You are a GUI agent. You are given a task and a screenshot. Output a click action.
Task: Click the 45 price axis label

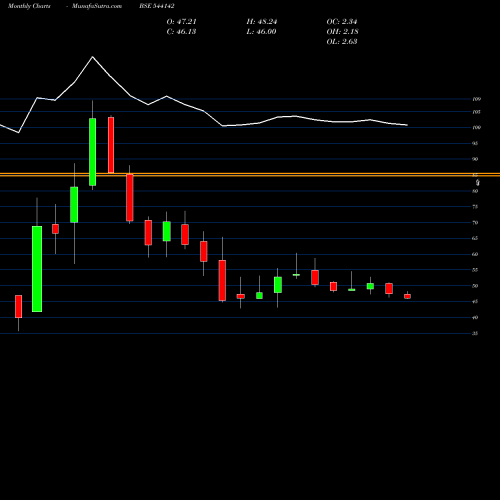click(475, 302)
